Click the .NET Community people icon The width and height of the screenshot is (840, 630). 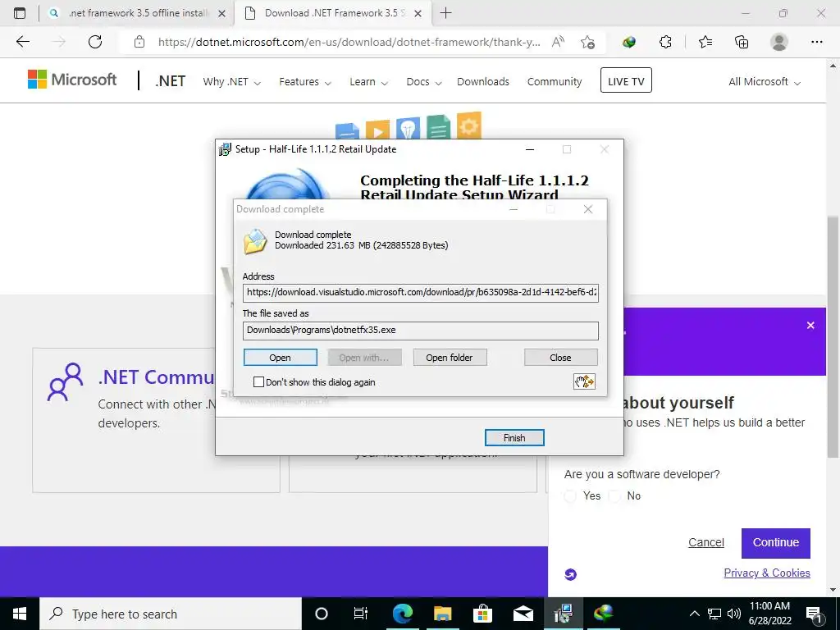[x=66, y=382]
